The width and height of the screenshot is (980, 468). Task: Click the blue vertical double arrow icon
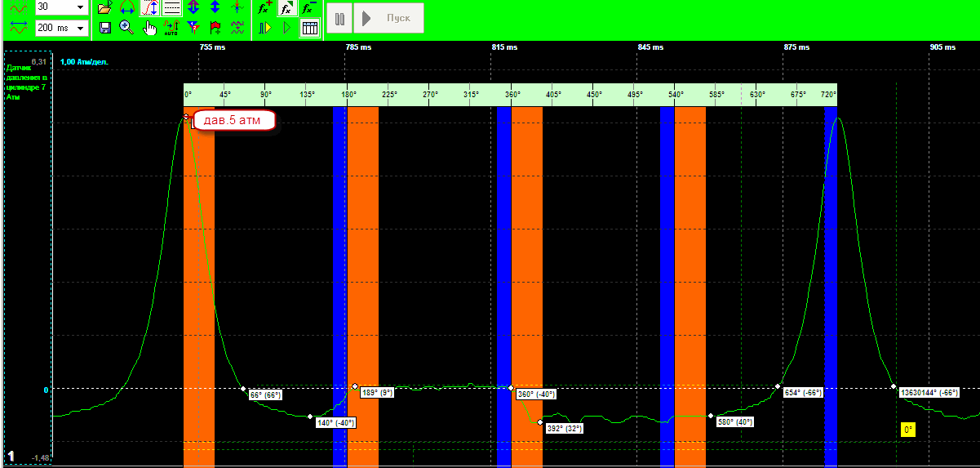[215, 8]
